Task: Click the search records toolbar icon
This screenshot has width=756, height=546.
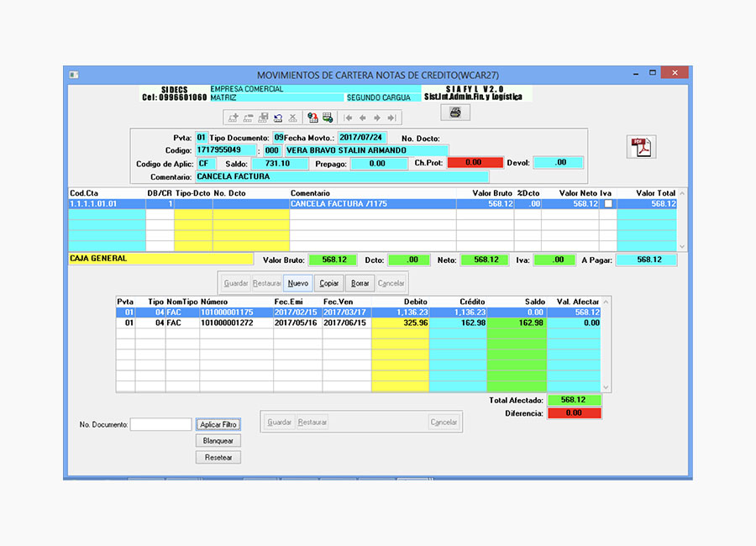Action: [x=312, y=118]
